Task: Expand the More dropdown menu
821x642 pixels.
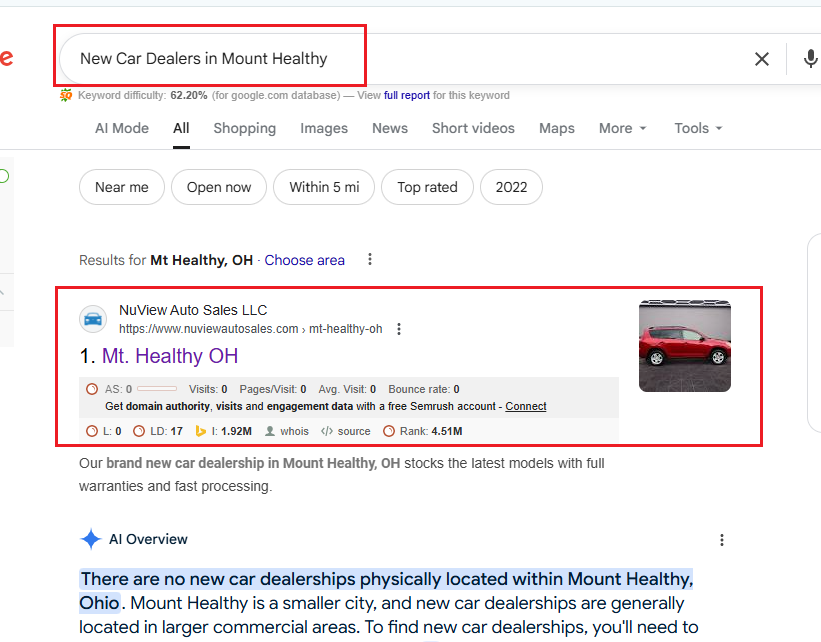Action: (x=622, y=128)
